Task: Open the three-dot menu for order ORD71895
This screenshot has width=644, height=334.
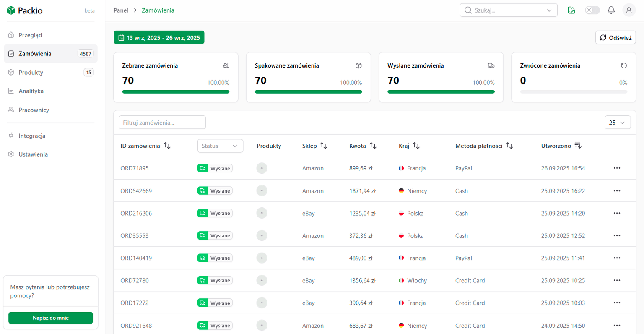Action: pyautogui.click(x=617, y=168)
